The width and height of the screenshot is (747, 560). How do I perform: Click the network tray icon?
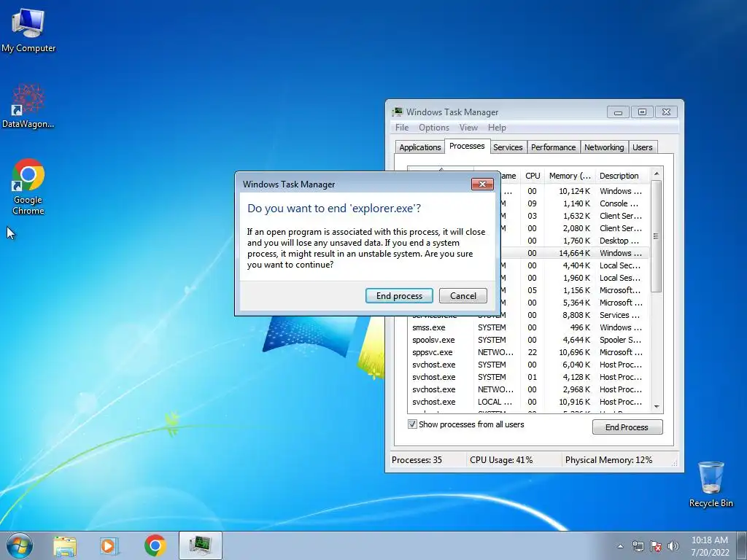point(638,546)
